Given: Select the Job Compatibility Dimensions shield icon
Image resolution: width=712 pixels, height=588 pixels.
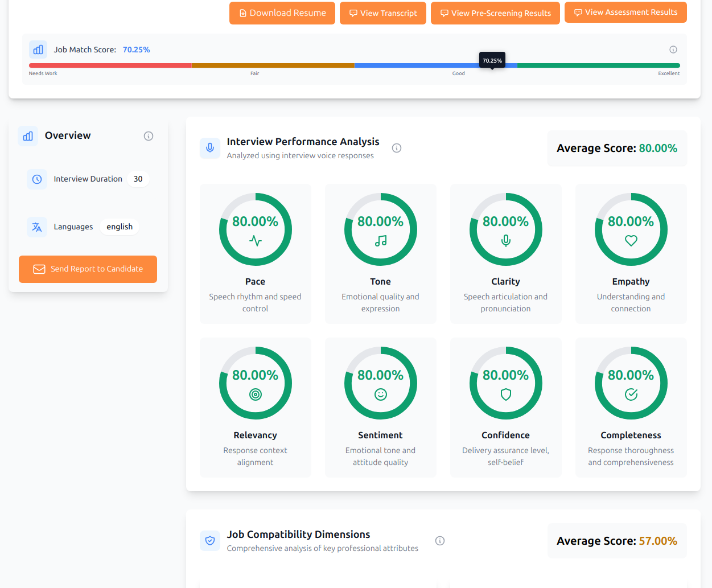Looking at the screenshot, I should [210, 540].
